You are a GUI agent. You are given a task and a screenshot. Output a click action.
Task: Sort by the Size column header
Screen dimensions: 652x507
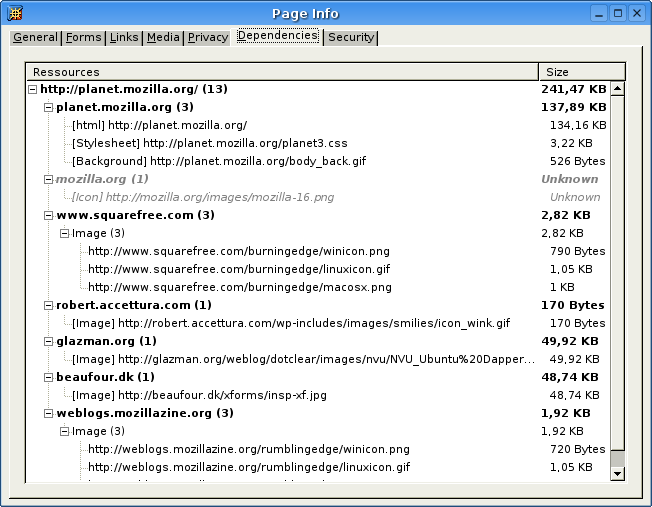[582, 72]
